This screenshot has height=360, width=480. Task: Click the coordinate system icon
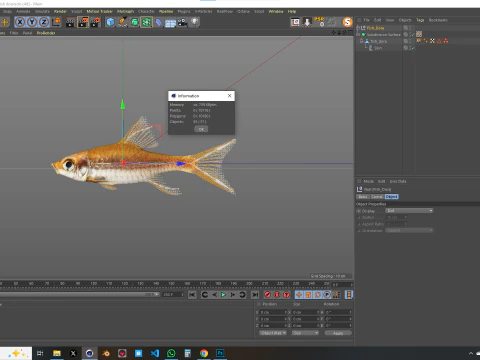pyautogui.click(x=57, y=22)
